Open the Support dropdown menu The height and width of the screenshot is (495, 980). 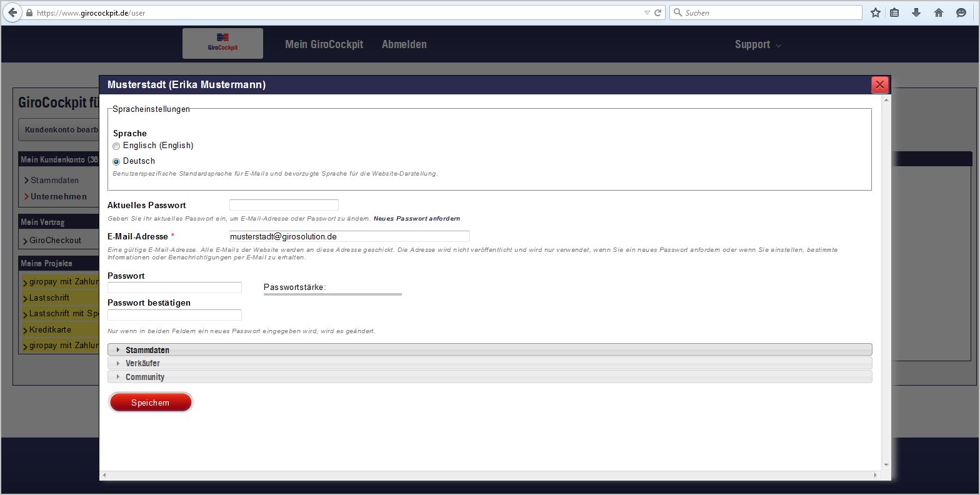(x=757, y=44)
